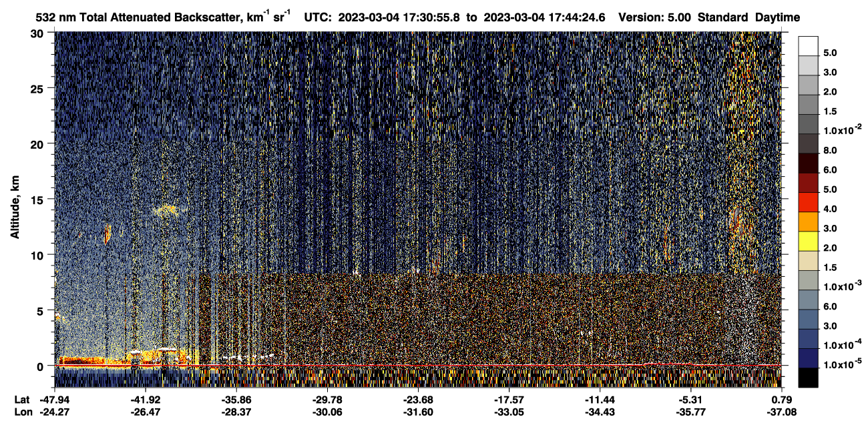Image resolution: width=868 pixels, height=445 pixels.
Task: Click the colorbar label '1.0x10-5'
Action: pyautogui.click(x=841, y=363)
